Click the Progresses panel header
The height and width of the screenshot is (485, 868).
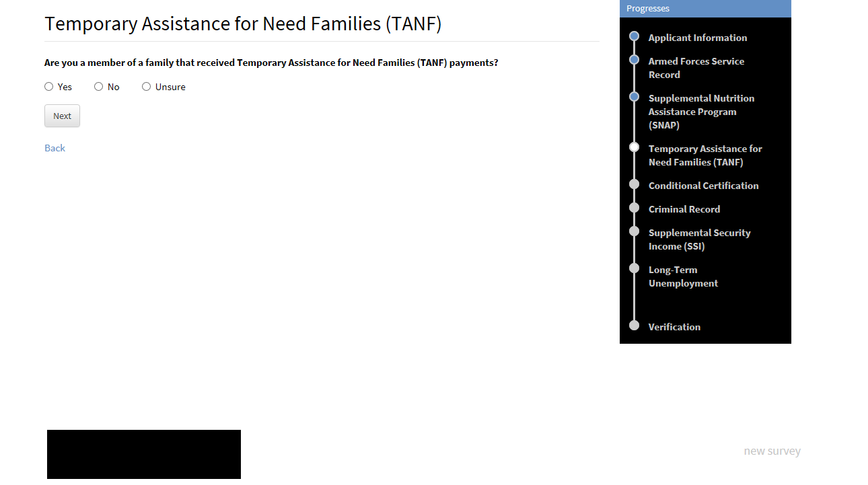tap(705, 9)
